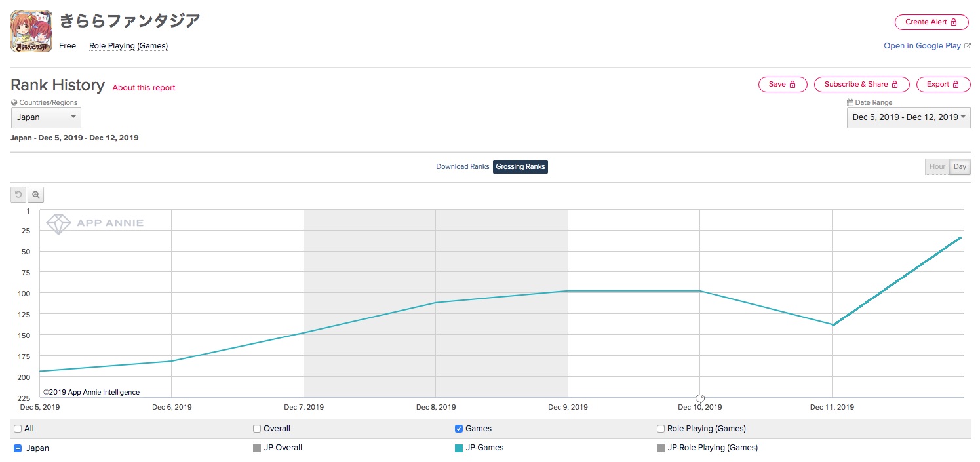Click the lock icon on Save button

(x=793, y=85)
